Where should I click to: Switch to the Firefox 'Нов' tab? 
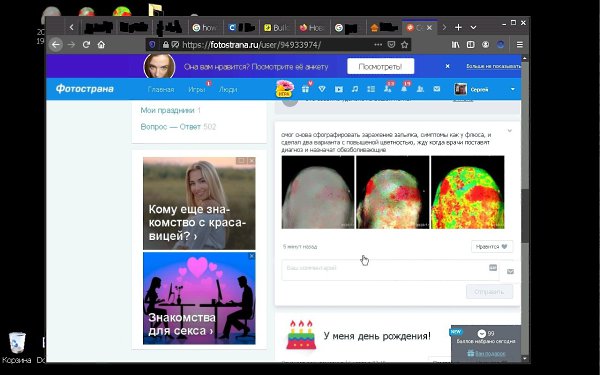pyautogui.click(x=313, y=28)
